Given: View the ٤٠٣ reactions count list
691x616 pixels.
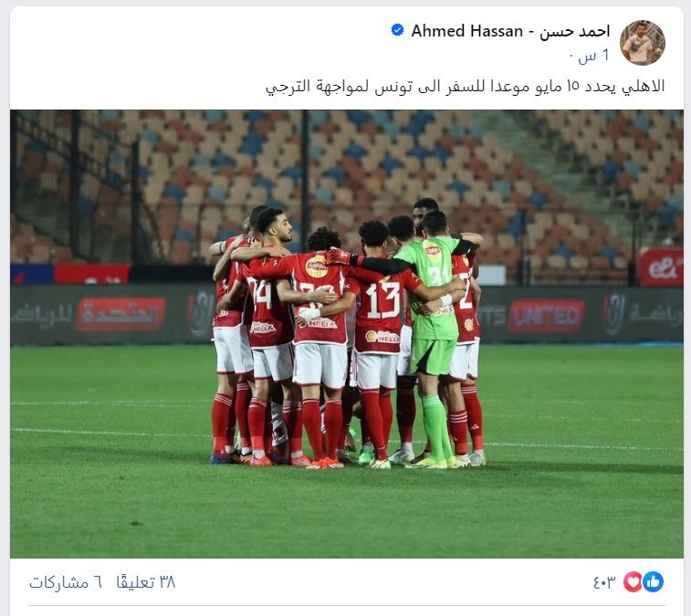Looking at the screenshot, I should [603, 582].
